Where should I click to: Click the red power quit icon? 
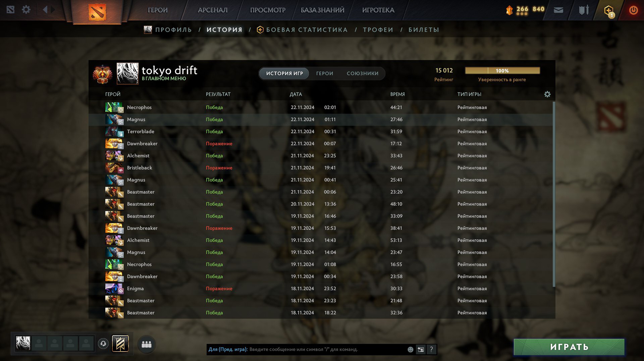point(633,10)
